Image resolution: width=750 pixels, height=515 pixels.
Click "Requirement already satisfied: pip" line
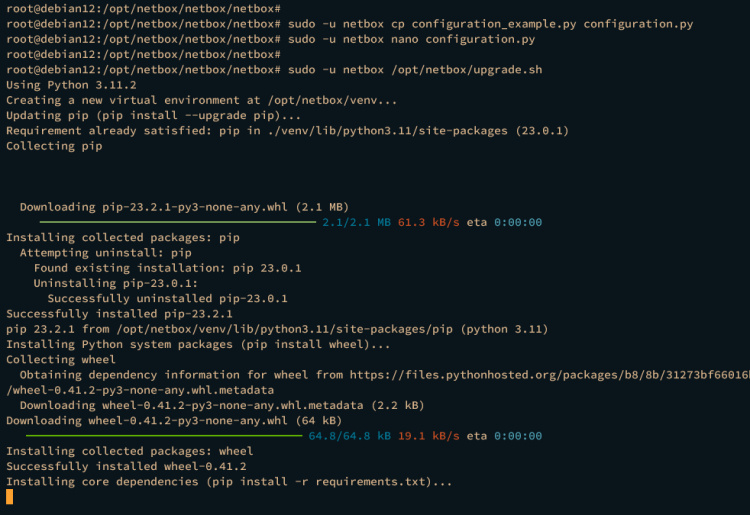pyautogui.click(x=287, y=130)
